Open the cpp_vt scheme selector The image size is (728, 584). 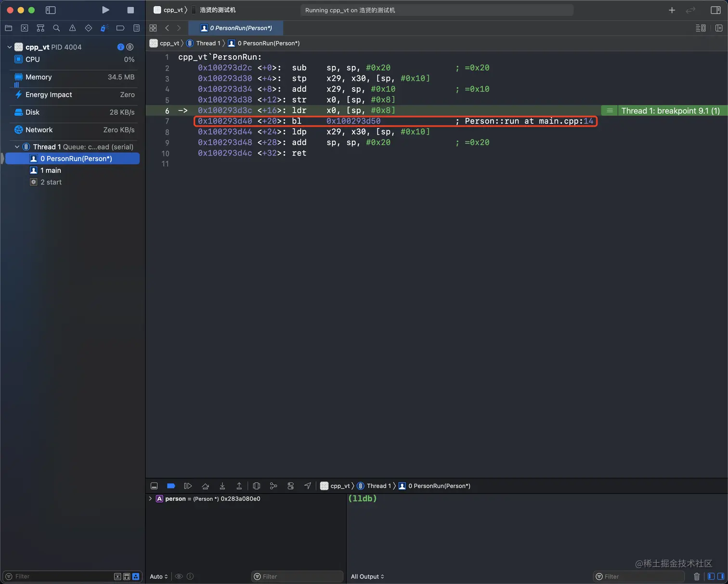coord(168,10)
